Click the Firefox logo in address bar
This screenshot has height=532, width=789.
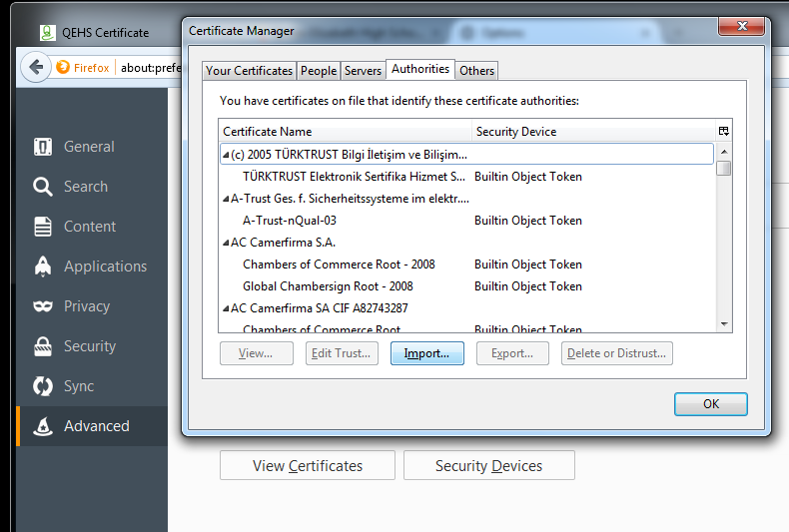[x=63, y=67]
